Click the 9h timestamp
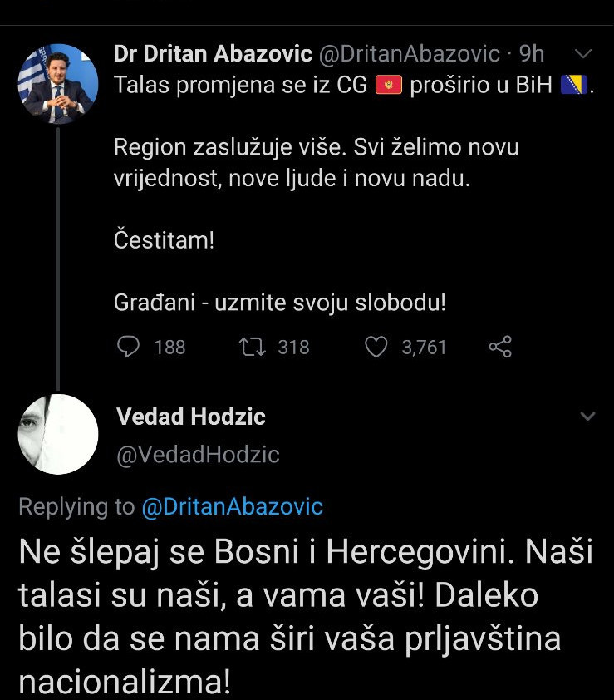This screenshot has width=614, height=700. point(532,54)
